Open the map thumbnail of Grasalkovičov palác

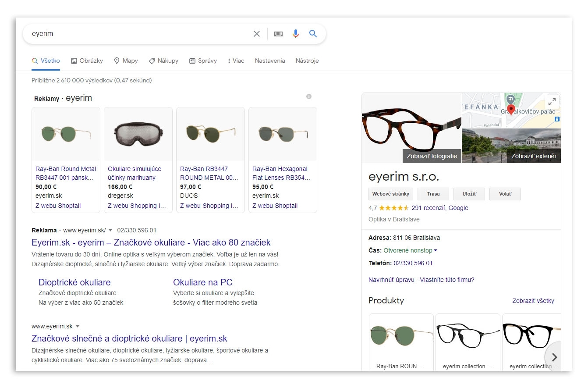pos(511,110)
